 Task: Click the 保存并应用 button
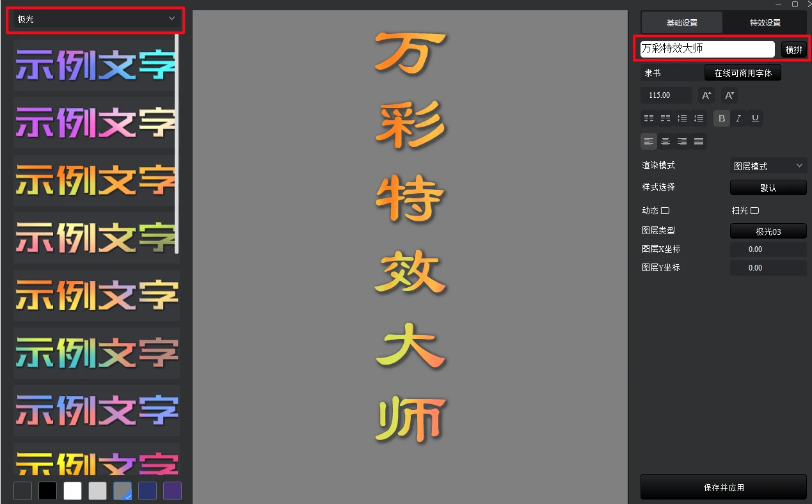(x=723, y=487)
